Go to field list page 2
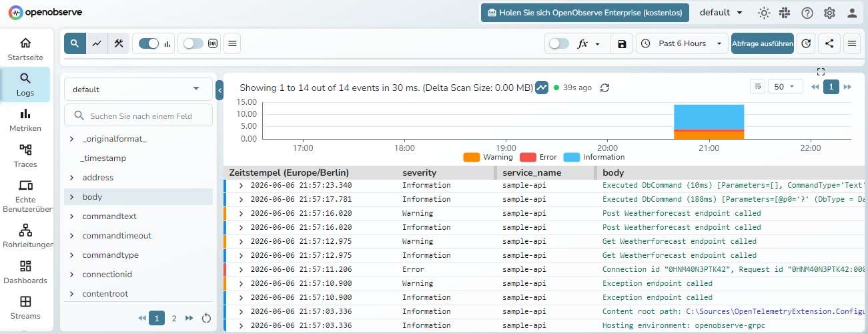The height and width of the screenshot is (334, 868). coord(174,319)
